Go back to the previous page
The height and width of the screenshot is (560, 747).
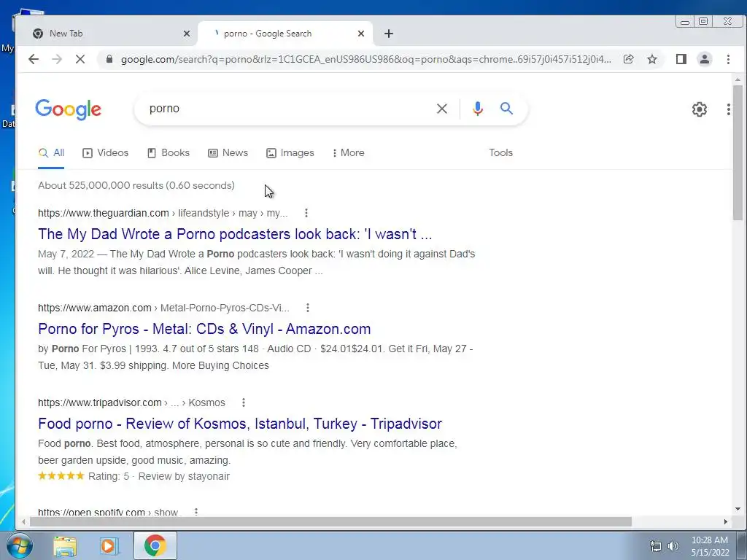tap(34, 59)
